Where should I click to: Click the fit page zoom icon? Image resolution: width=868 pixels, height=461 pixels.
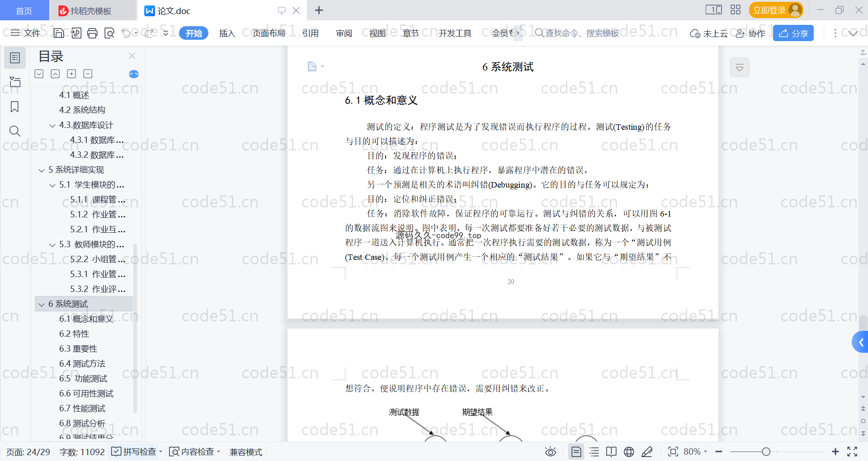pyautogui.click(x=673, y=452)
